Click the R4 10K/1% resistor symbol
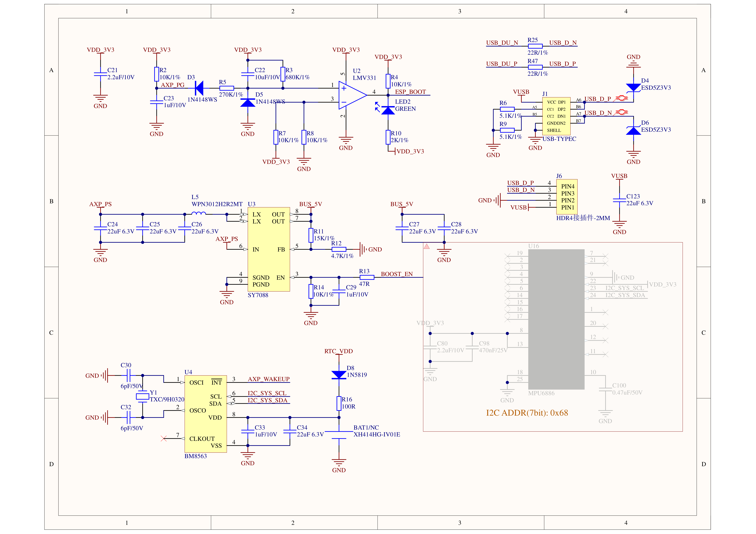 pos(388,81)
